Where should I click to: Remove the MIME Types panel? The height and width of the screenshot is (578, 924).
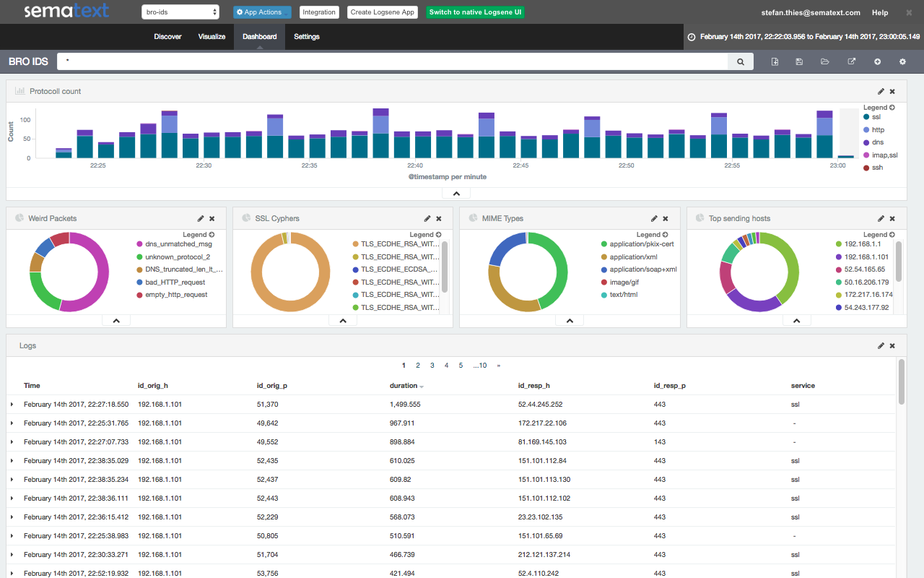click(x=665, y=217)
